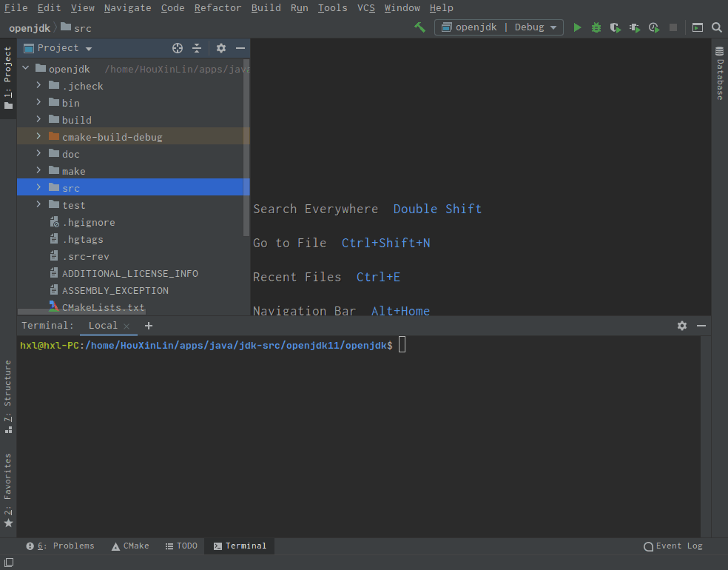Open the CMake tool window
This screenshot has height=570, width=728.
coord(130,546)
